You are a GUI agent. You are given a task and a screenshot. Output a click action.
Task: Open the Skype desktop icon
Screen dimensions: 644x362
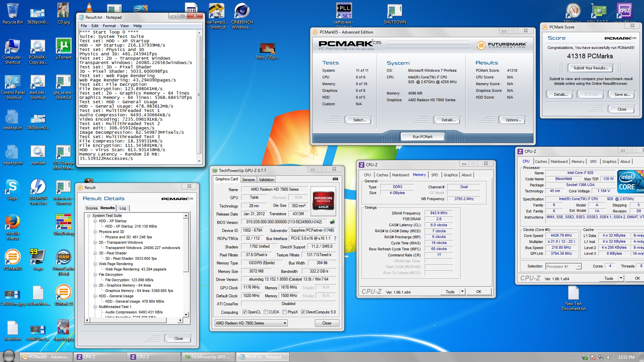pos(13,190)
